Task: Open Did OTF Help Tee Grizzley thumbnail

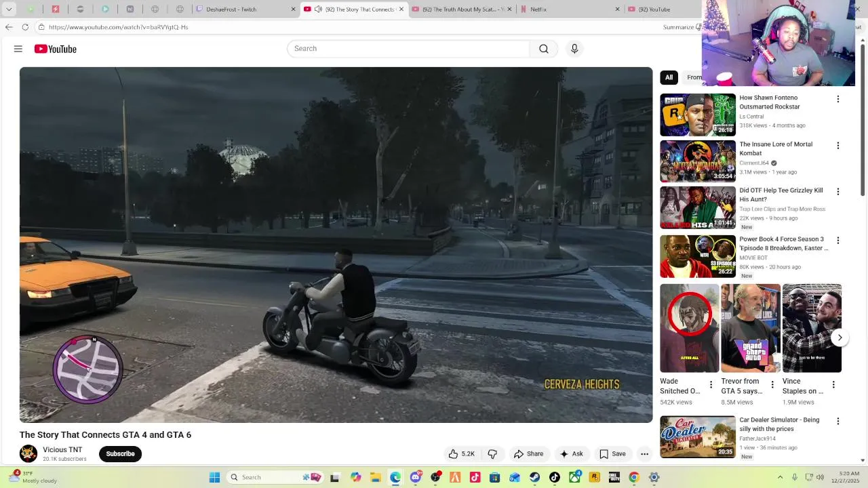Action: coord(698,207)
